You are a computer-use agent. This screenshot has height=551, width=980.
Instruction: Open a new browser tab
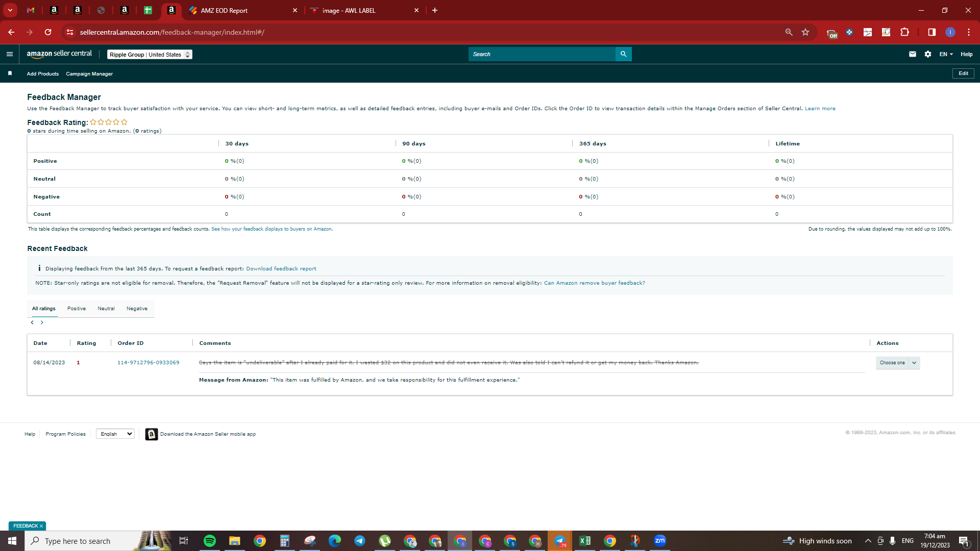[x=435, y=10]
